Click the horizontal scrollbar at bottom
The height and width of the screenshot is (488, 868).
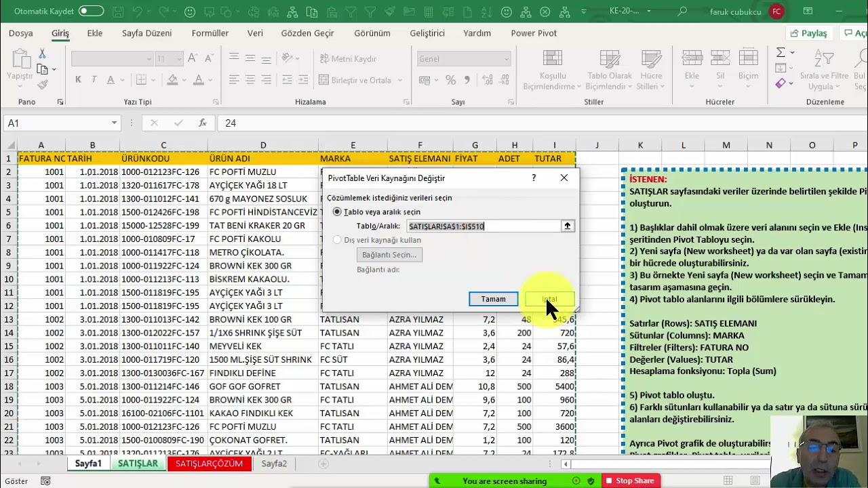pos(670,464)
